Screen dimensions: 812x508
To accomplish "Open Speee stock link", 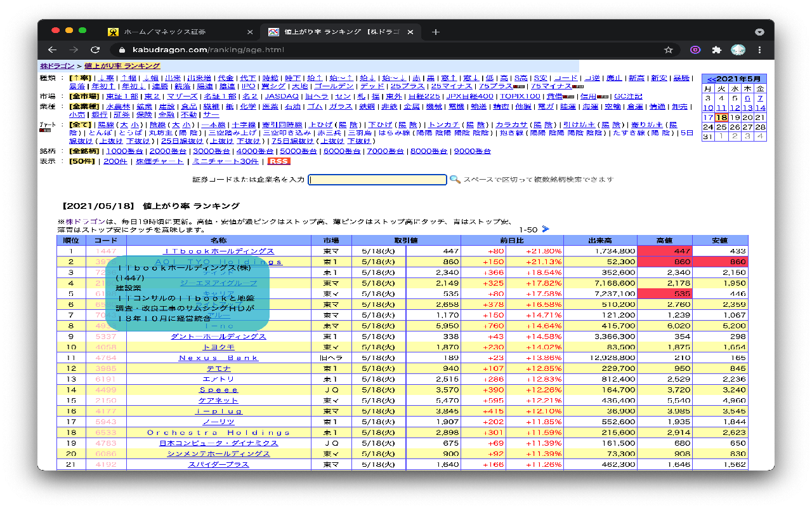I will (219, 389).
